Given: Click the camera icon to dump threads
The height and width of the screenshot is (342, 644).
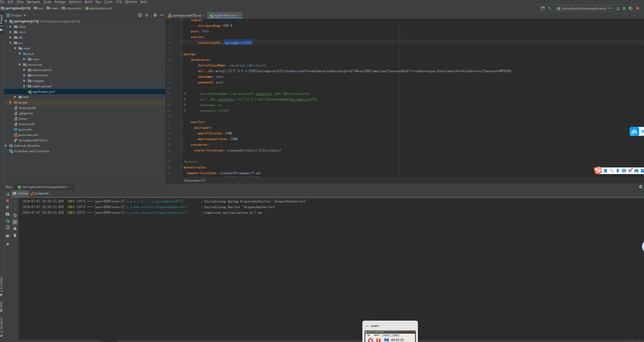Looking at the screenshot, I should [7, 214].
